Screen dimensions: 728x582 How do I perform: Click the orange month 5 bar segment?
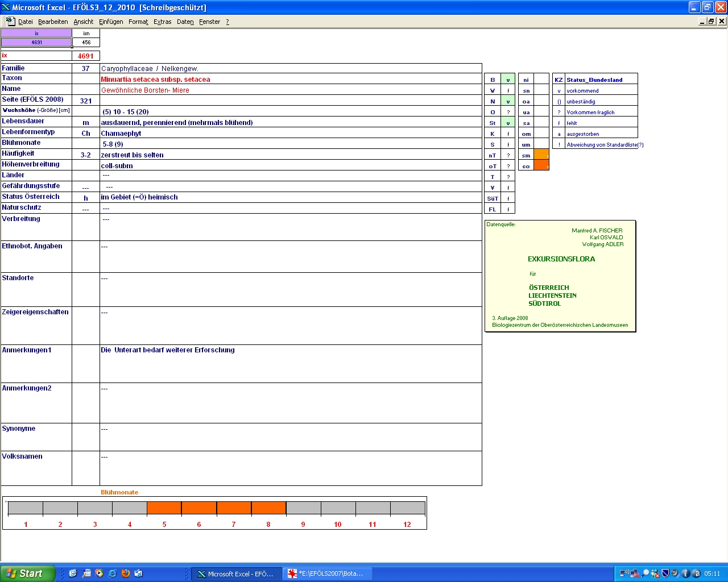click(164, 508)
